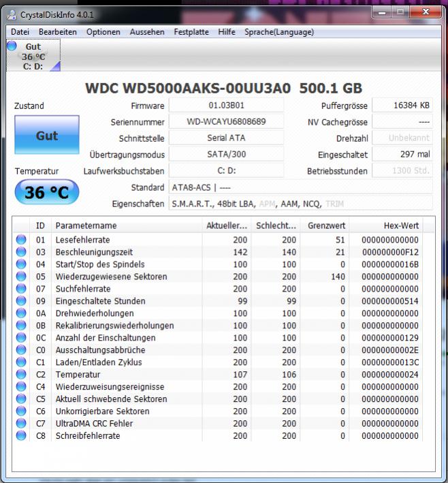Click the Standard field ATA8-ACS
Viewport: 448px width, 483px height.
pyautogui.click(x=301, y=187)
